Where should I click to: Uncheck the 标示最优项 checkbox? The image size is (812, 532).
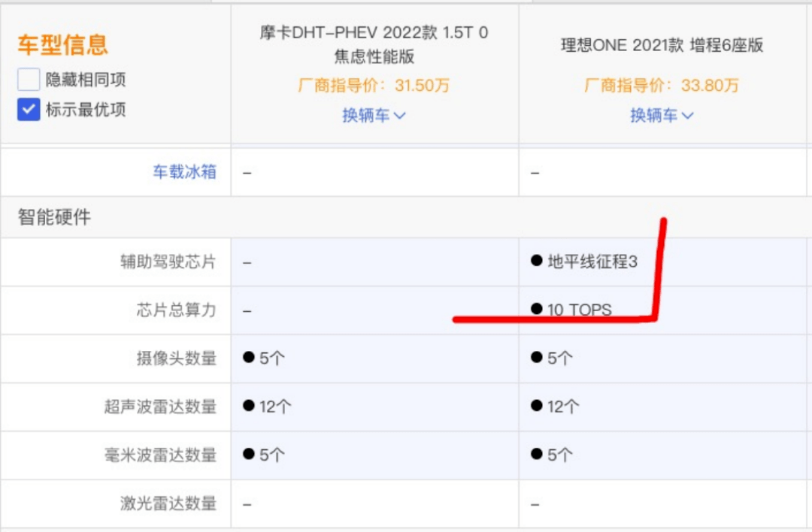click(29, 110)
